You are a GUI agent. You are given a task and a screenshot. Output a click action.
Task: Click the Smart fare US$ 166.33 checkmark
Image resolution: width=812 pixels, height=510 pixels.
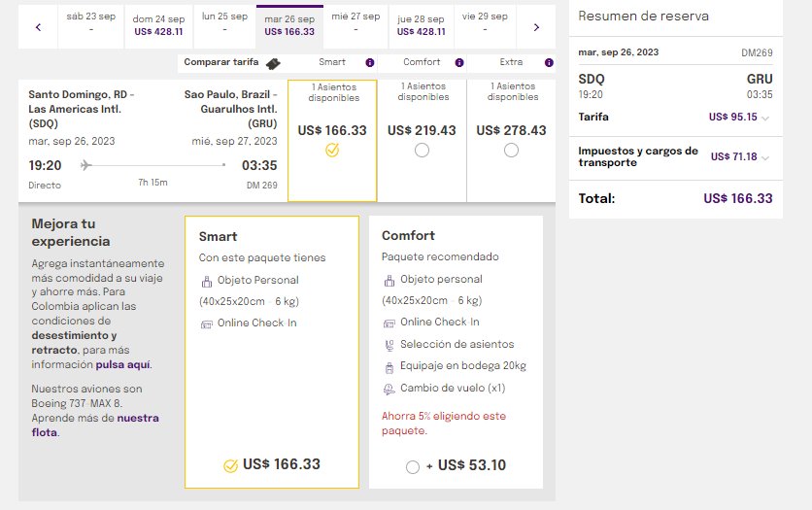click(x=332, y=151)
